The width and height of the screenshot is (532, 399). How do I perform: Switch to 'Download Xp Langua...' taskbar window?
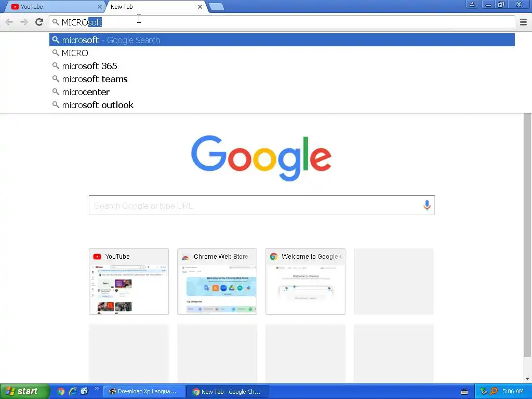point(144,392)
